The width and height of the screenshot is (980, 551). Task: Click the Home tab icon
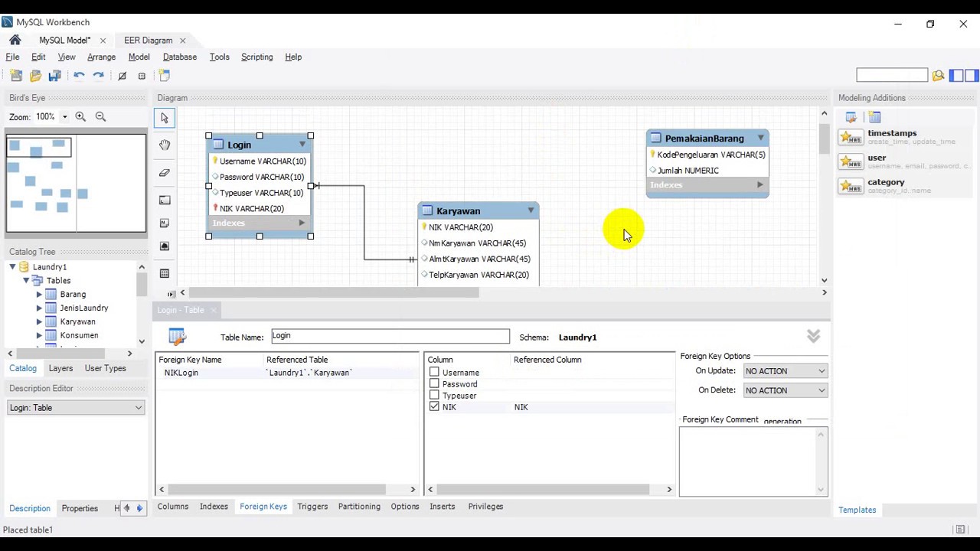click(15, 40)
